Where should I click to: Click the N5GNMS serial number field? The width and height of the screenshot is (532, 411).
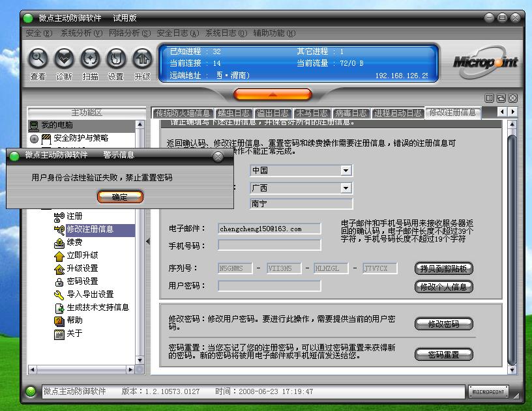[x=235, y=268]
